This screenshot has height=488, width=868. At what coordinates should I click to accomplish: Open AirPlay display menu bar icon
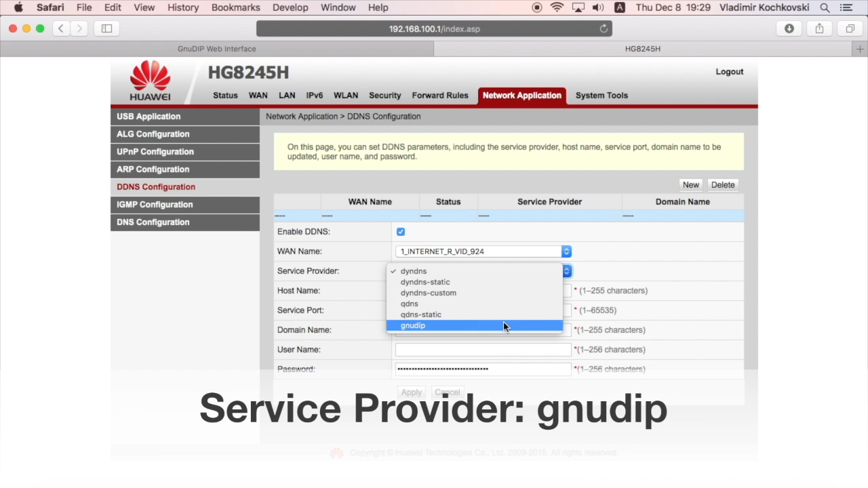coord(578,7)
